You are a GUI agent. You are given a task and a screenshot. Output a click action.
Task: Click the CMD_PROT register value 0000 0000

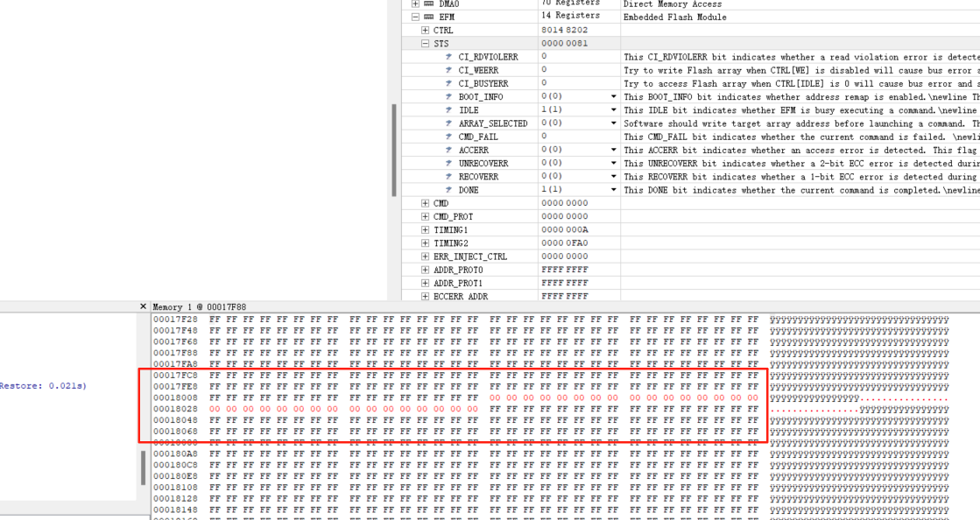point(565,216)
